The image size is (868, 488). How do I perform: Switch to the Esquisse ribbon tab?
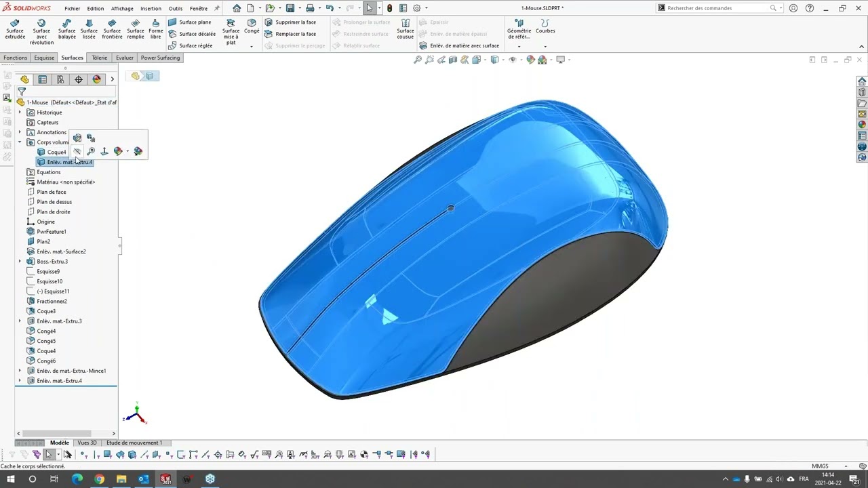pyautogui.click(x=44, y=58)
